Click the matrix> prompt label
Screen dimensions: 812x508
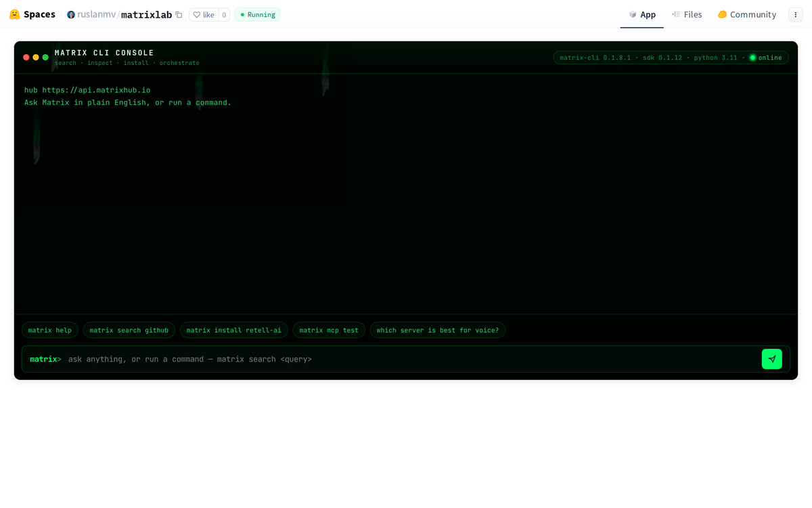pos(45,359)
